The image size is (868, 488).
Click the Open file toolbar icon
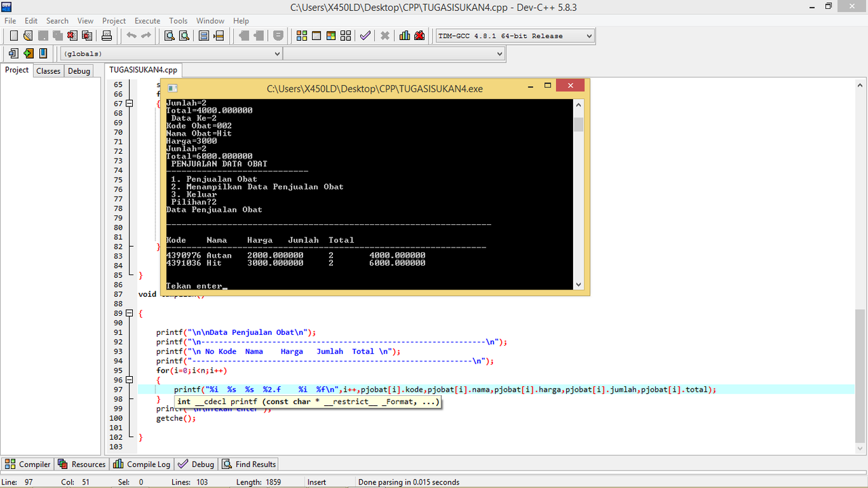pos(28,36)
